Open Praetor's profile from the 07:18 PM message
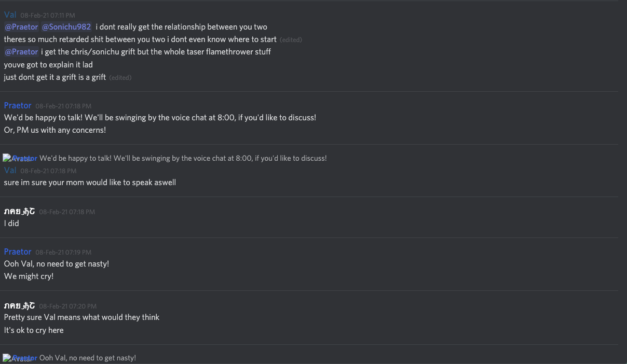627x364 pixels. [18, 106]
